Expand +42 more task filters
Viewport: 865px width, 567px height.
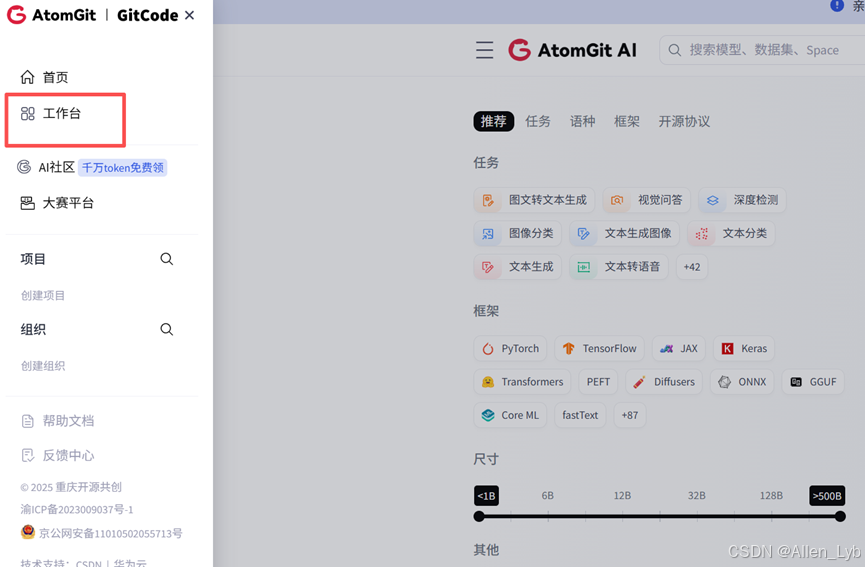692,267
